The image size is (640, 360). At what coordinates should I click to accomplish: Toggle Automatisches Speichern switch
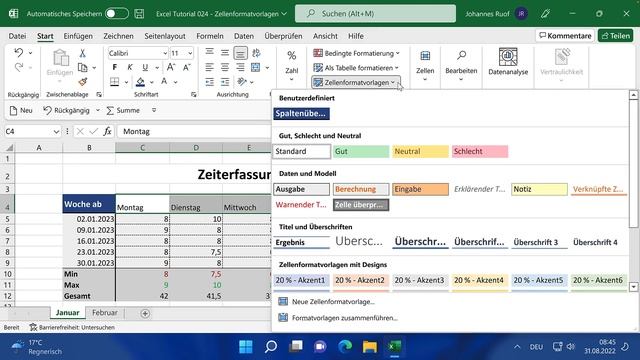(x=116, y=13)
